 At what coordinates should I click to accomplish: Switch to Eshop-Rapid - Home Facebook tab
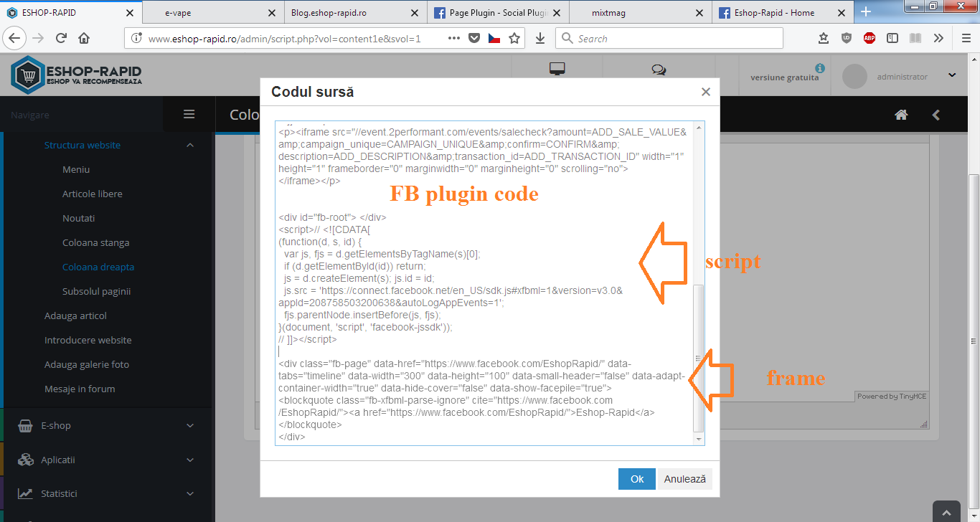coord(783,12)
